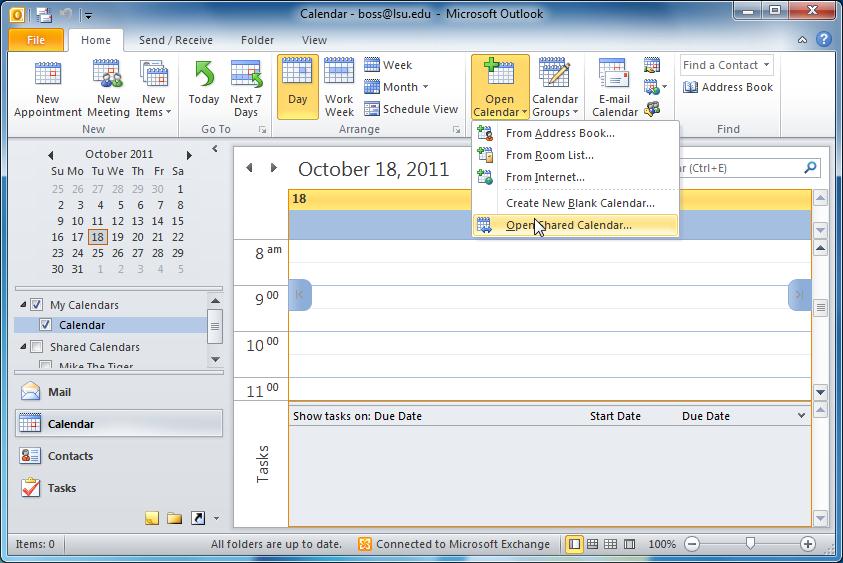Select Open Shared Calendar entry
843x563 pixels.
point(575,225)
